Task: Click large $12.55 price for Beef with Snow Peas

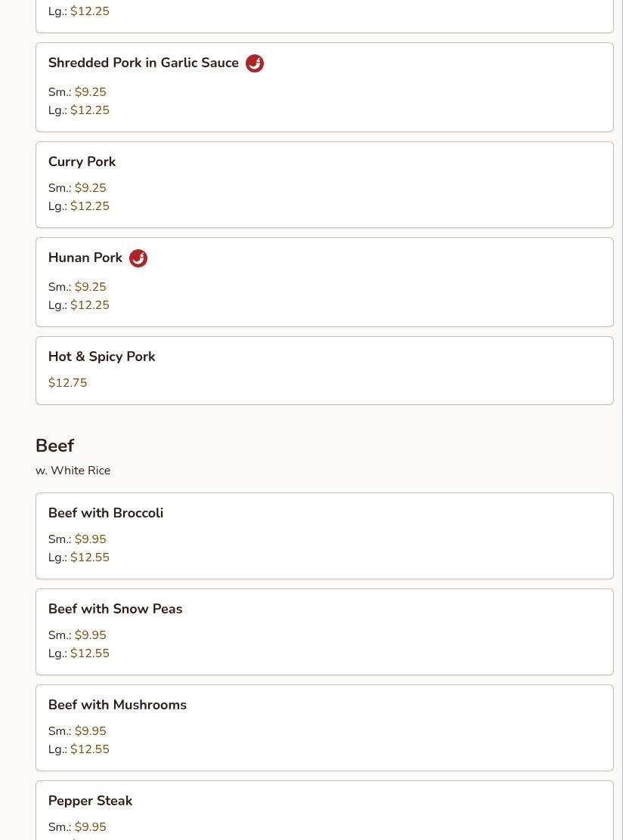Action: click(x=90, y=653)
